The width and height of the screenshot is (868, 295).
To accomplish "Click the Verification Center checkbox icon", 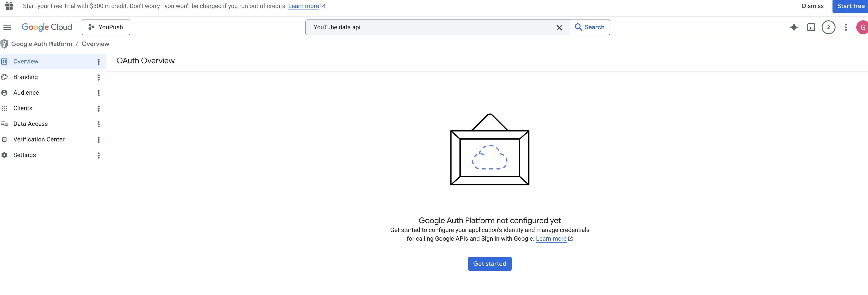I will pyautogui.click(x=4, y=139).
